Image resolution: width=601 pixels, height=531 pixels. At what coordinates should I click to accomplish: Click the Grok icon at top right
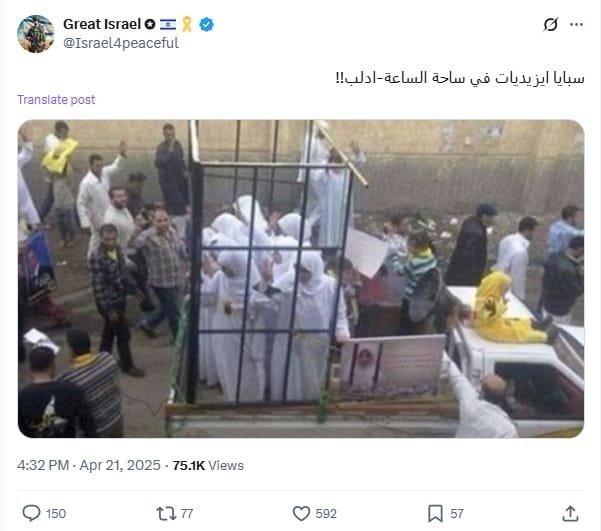[x=550, y=25]
